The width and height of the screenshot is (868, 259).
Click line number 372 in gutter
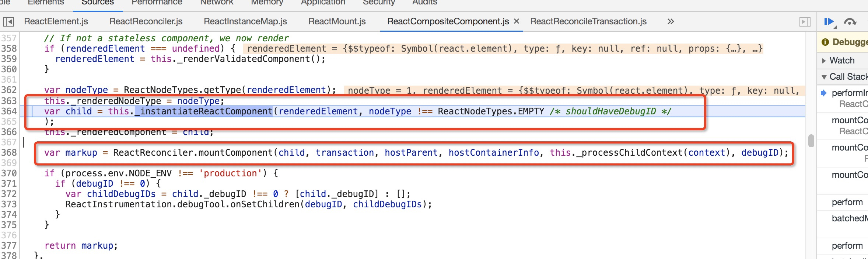[9, 194]
